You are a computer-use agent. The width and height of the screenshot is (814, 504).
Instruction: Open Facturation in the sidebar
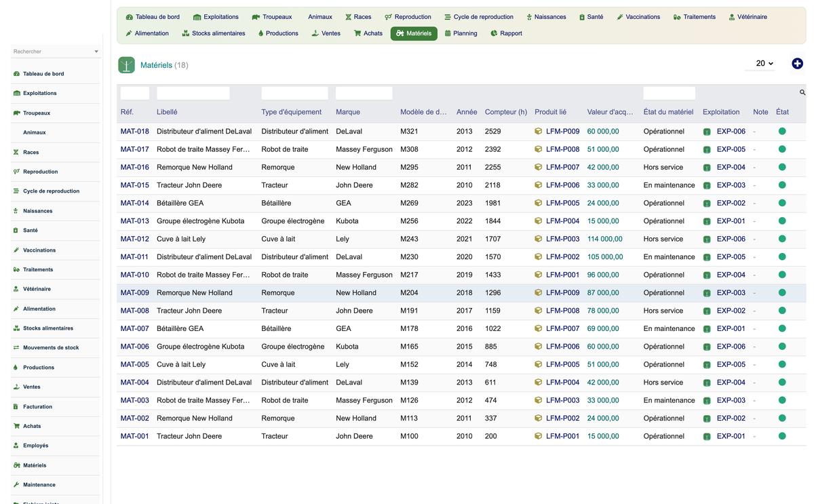37,406
